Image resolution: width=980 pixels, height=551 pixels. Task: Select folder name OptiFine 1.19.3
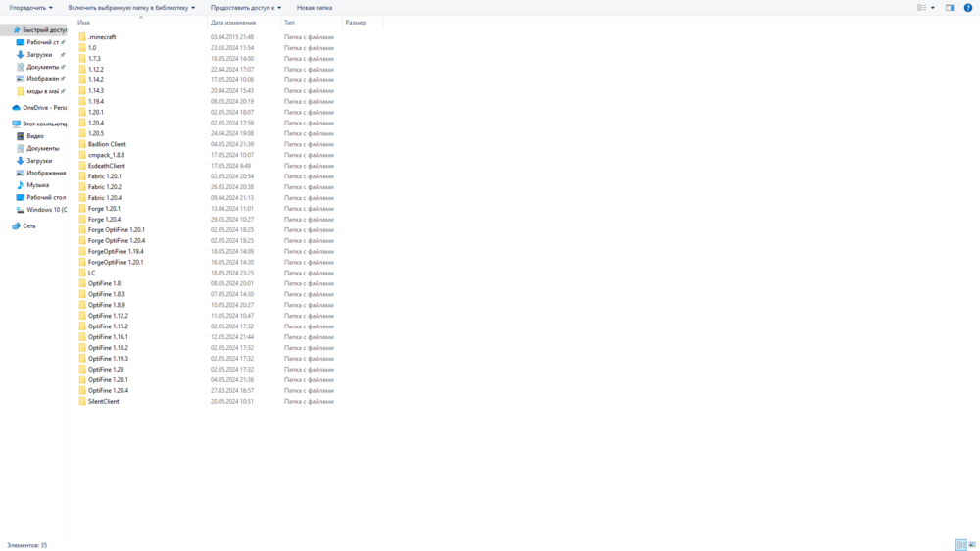coord(108,359)
